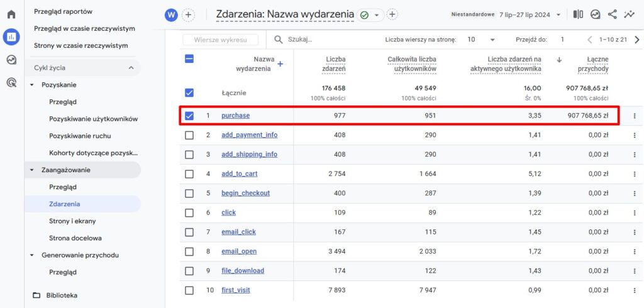Click the Przejdź do page number field
The width and height of the screenshot is (644, 308).
pyautogui.click(x=562, y=40)
